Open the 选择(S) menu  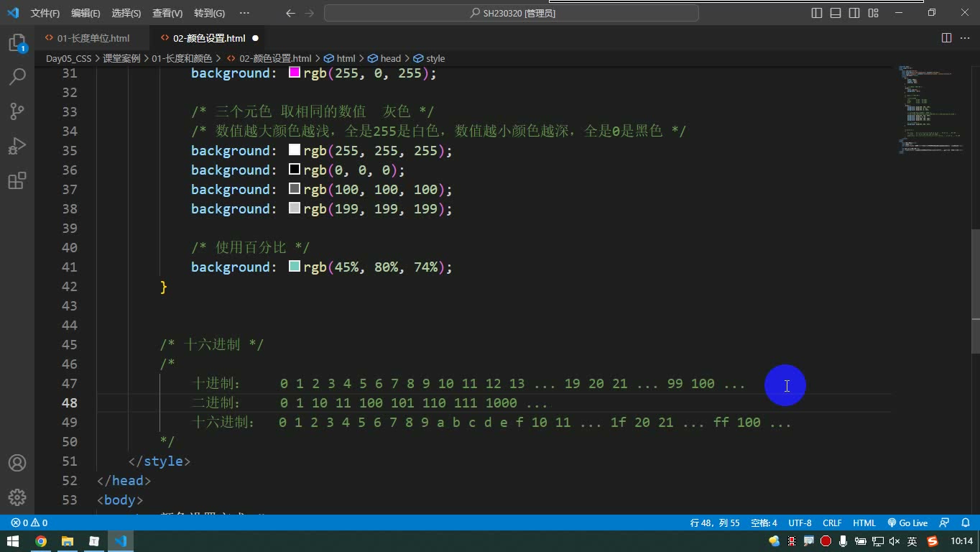click(x=126, y=13)
